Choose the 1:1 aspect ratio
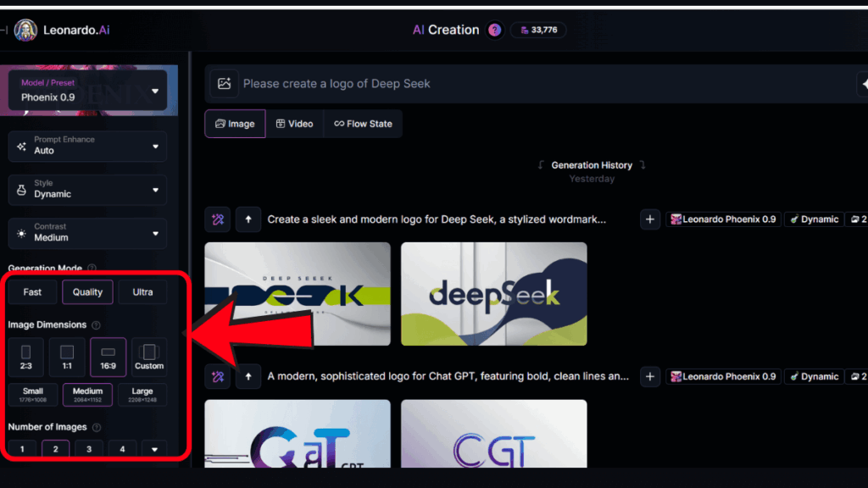The width and height of the screenshot is (868, 488). pos(67,357)
